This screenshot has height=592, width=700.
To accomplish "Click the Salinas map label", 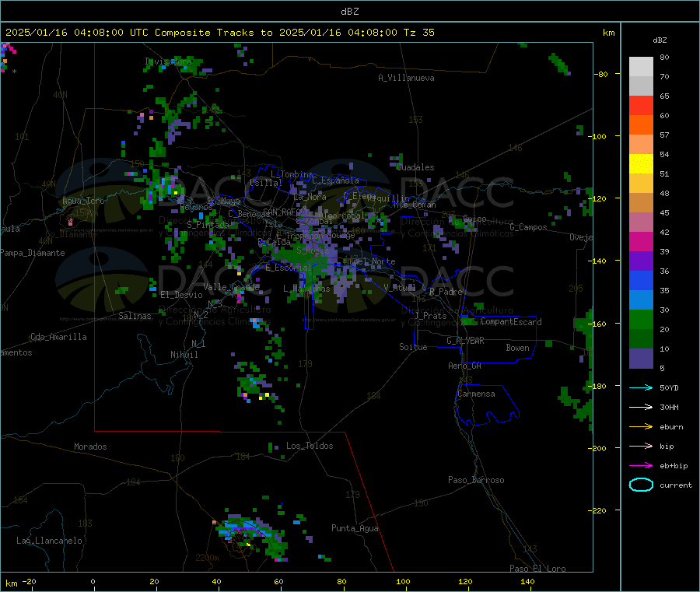I will pos(135,316).
